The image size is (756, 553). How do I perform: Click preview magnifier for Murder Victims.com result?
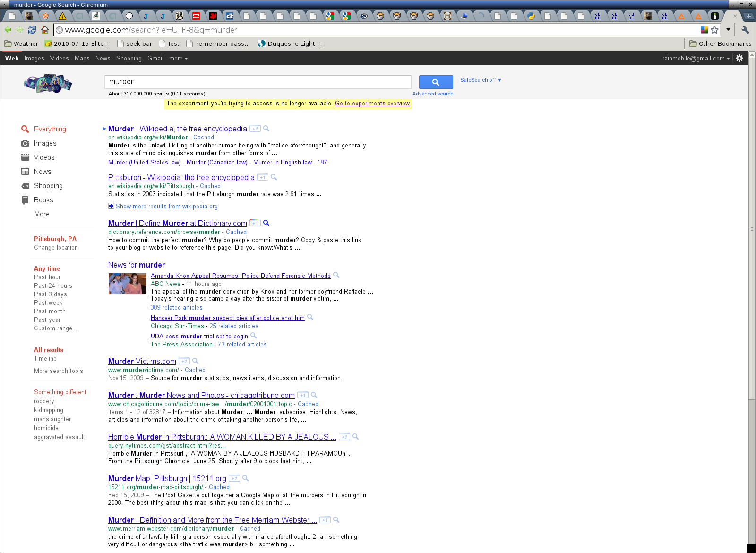[x=195, y=361]
